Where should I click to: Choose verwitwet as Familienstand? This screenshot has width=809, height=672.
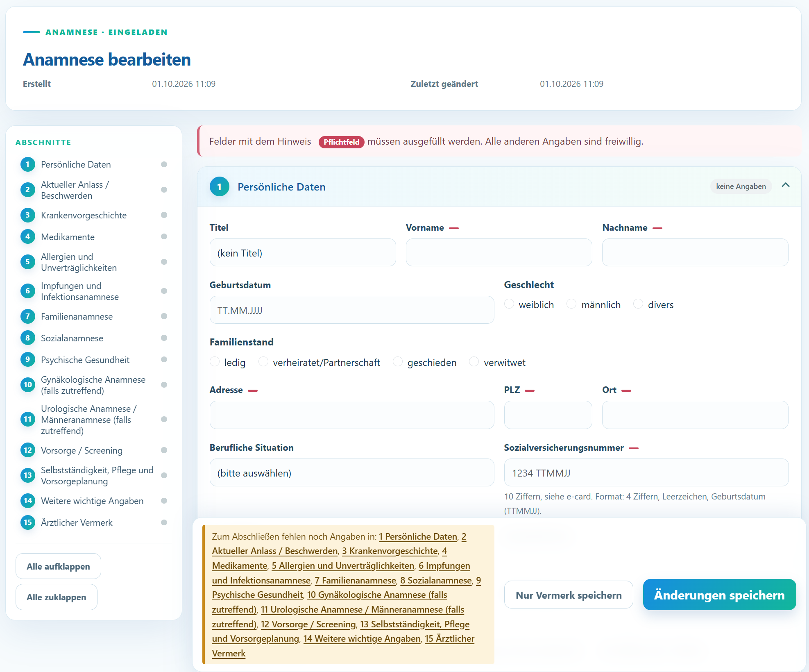click(x=474, y=362)
